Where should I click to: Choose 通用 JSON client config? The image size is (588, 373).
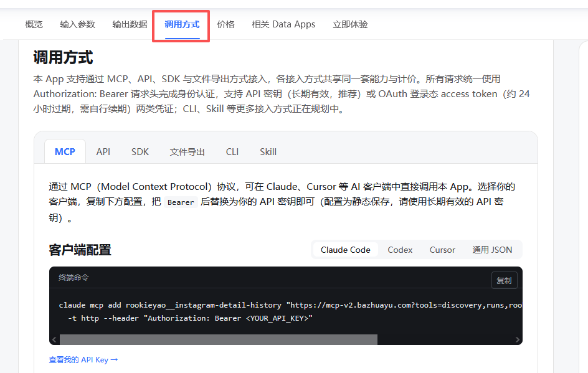coord(492,250)
